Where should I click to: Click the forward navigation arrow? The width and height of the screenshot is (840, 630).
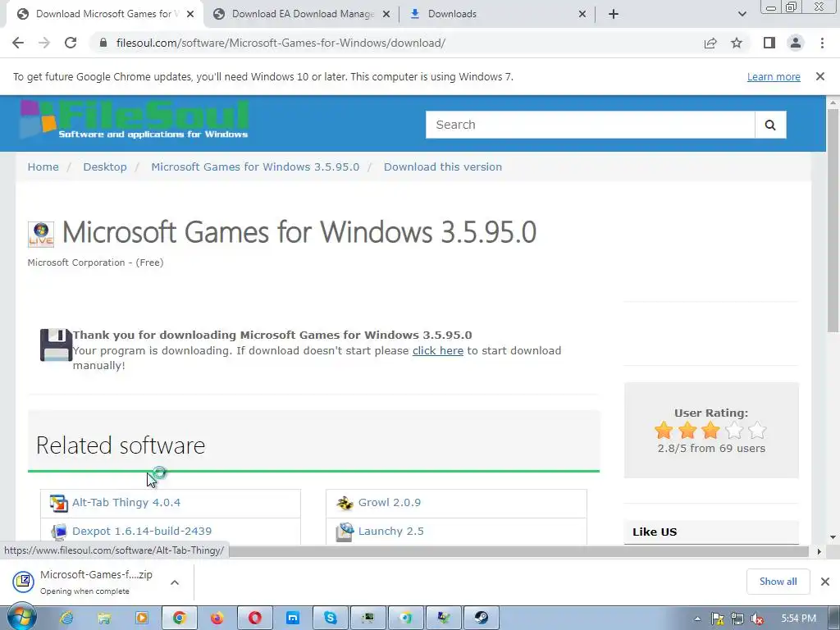(44, 43)
